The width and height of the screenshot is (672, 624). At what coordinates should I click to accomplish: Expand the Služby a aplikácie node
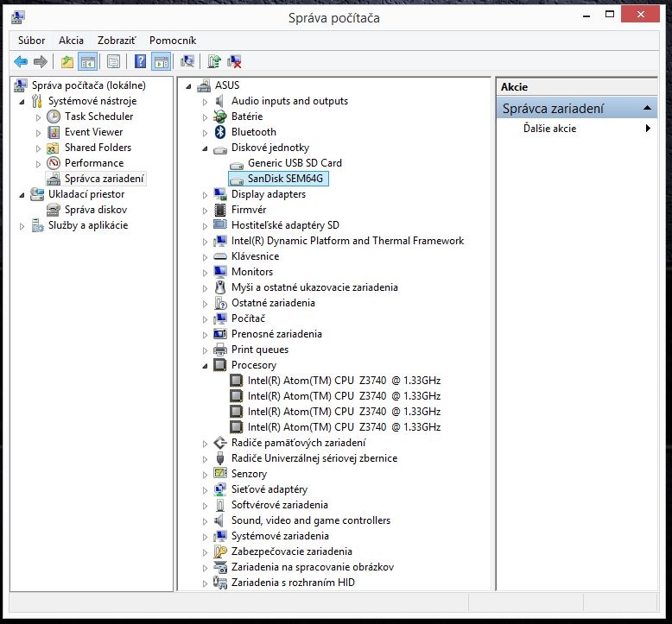tap(22, 225)
